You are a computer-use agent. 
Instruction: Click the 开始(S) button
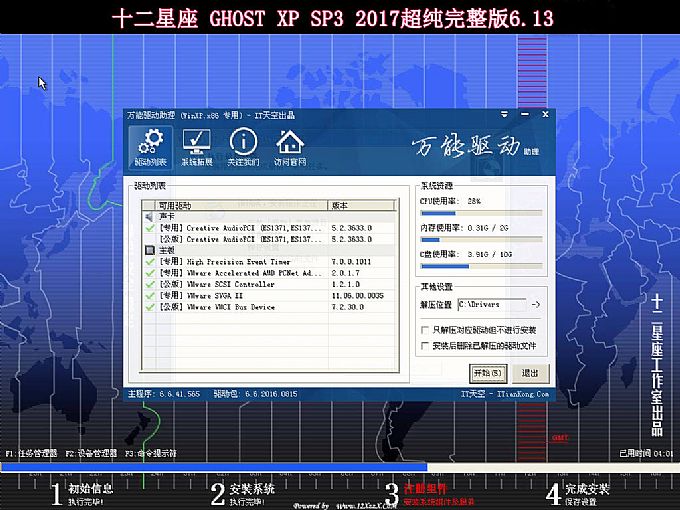click(x=488, y=373)
